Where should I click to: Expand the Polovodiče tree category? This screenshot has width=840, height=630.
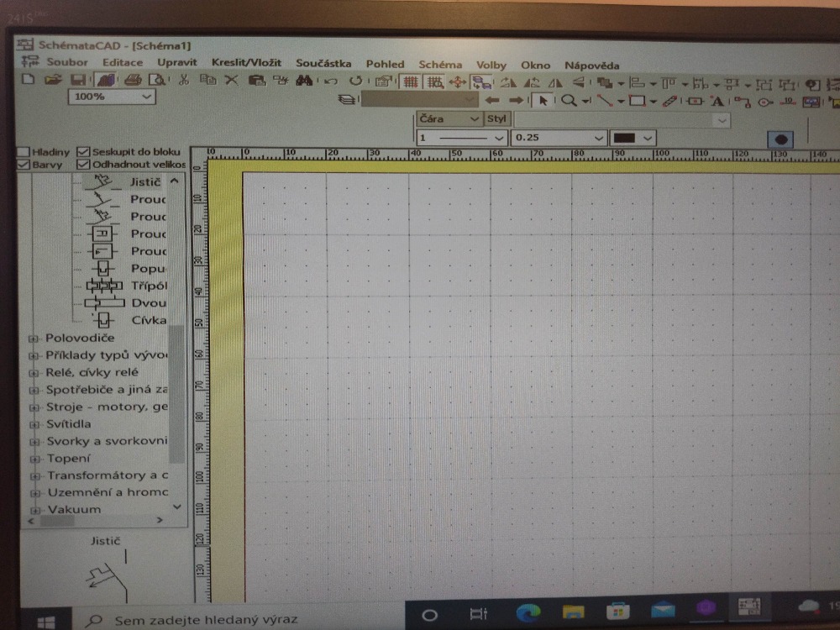pos(34,339)
